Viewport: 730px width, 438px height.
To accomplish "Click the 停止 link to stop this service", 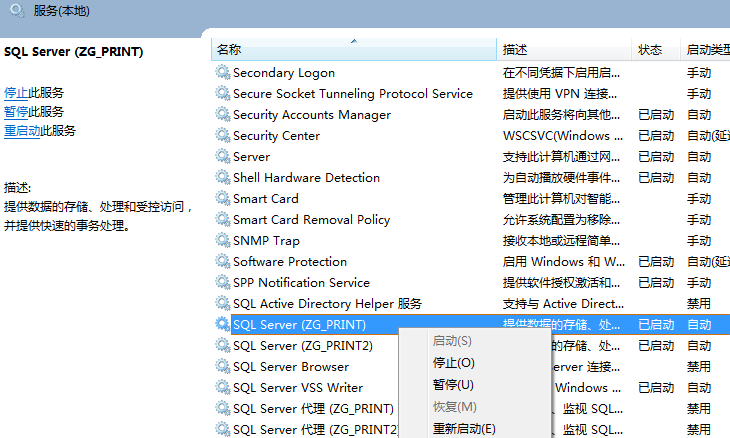I will tap(16, 93).
